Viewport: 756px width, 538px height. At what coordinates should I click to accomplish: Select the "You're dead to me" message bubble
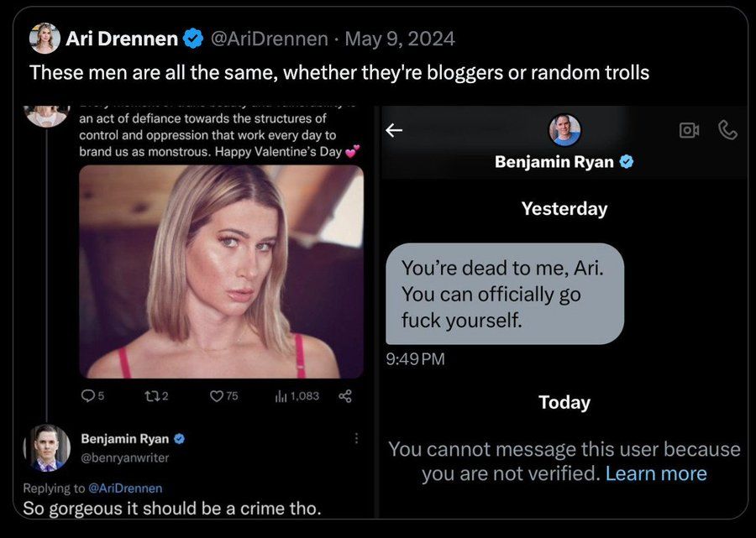pos(505,294)
